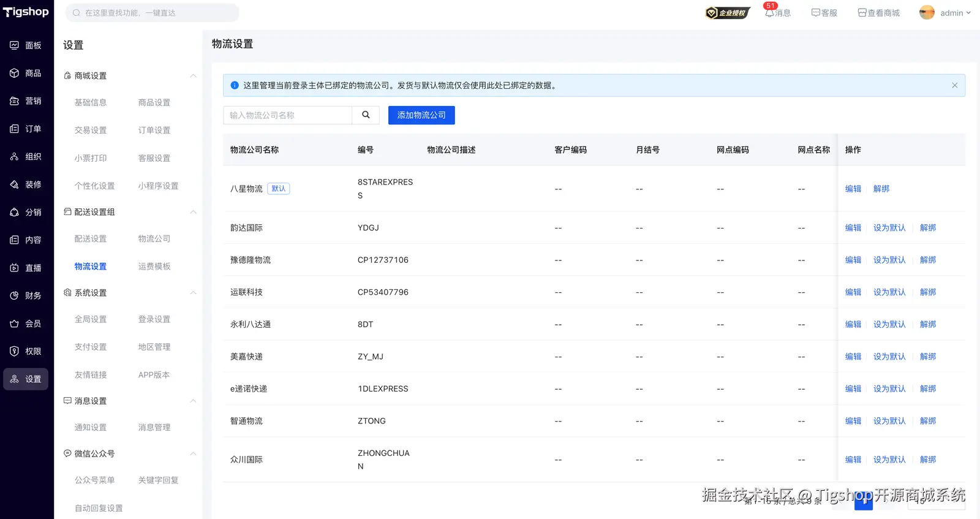This screenshot has width=980, height=519.
Task: Click the admin avatar picture
Action: 927,12
